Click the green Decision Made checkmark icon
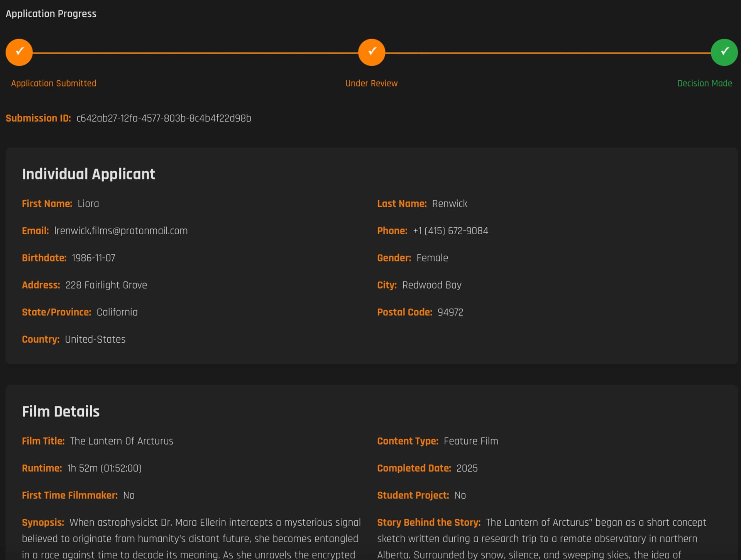The image size is (741, 560). [x=724, y=52]
